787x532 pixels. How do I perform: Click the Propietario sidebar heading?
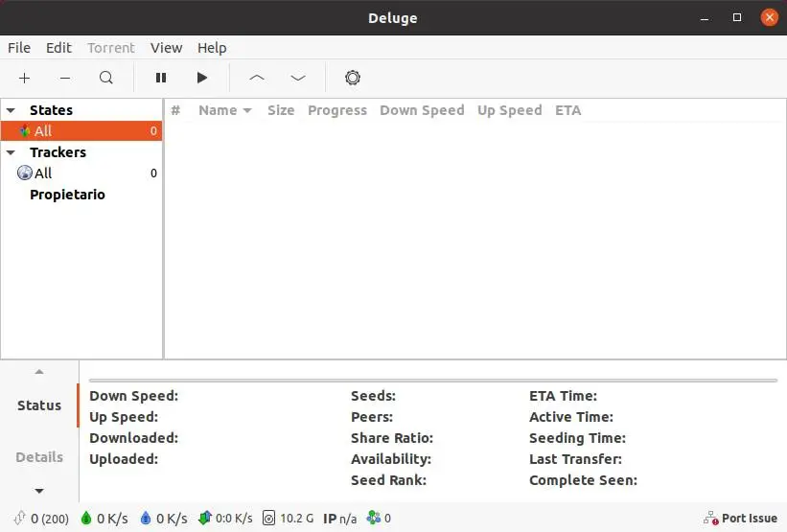pyautogui.click(x=67, y=195)
